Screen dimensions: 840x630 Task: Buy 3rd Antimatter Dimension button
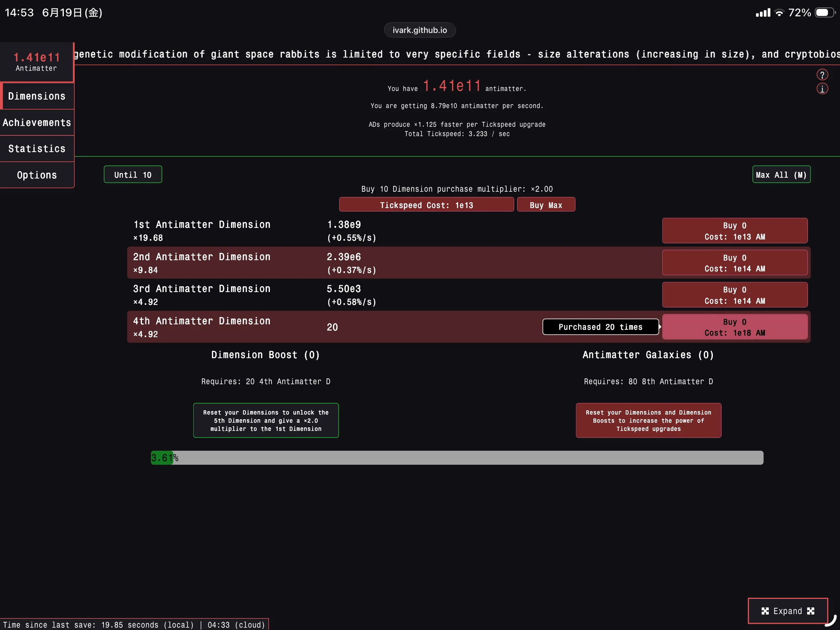click(735, 295)
